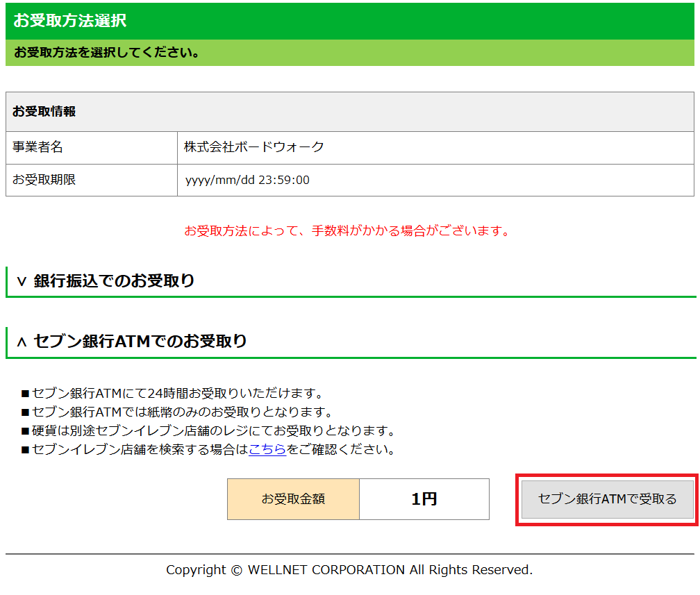Click the 株式会社ボードウォーク company name

[x=254, y=147]
